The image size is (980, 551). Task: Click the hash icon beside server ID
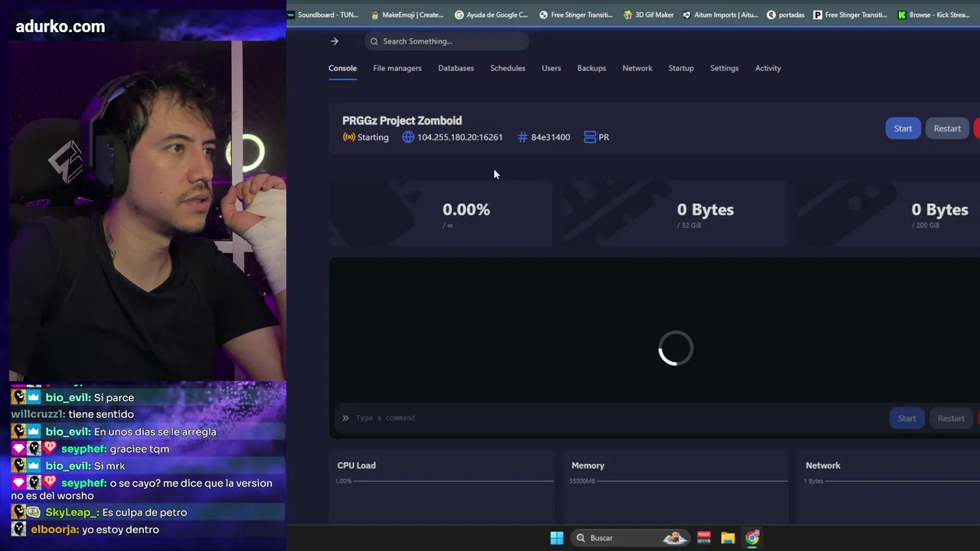pos(523,137)
